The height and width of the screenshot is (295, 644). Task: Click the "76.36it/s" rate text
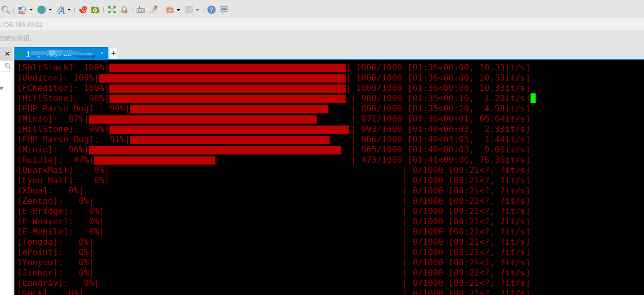[x=503, y=160]
